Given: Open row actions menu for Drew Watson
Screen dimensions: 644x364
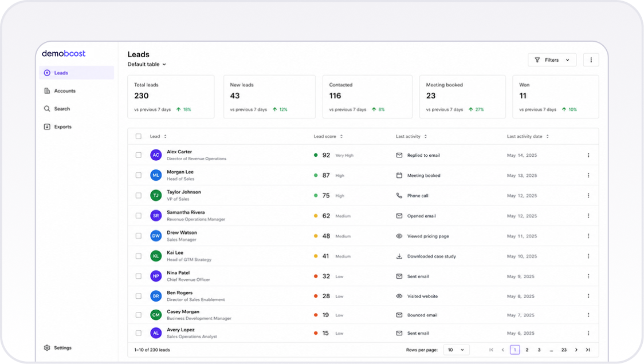Looking at the screenshot, I should coord(588,236).
